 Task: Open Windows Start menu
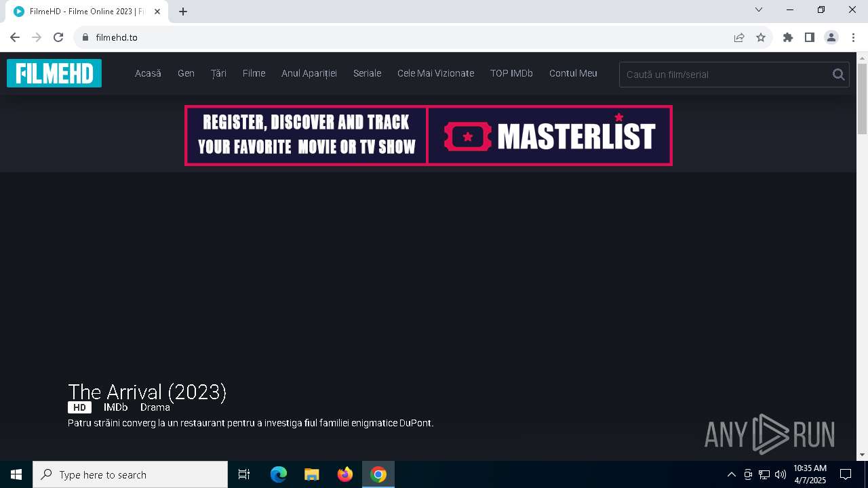click(16, 474)
